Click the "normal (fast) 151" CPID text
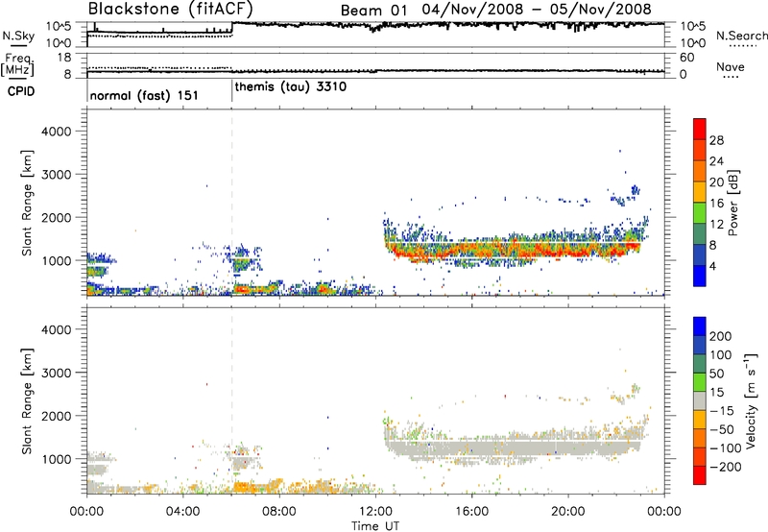 point(144,95)
